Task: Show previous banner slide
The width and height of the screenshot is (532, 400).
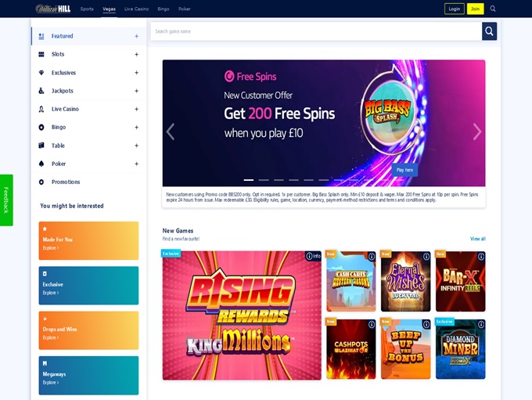Action: [x=171, y=132]
